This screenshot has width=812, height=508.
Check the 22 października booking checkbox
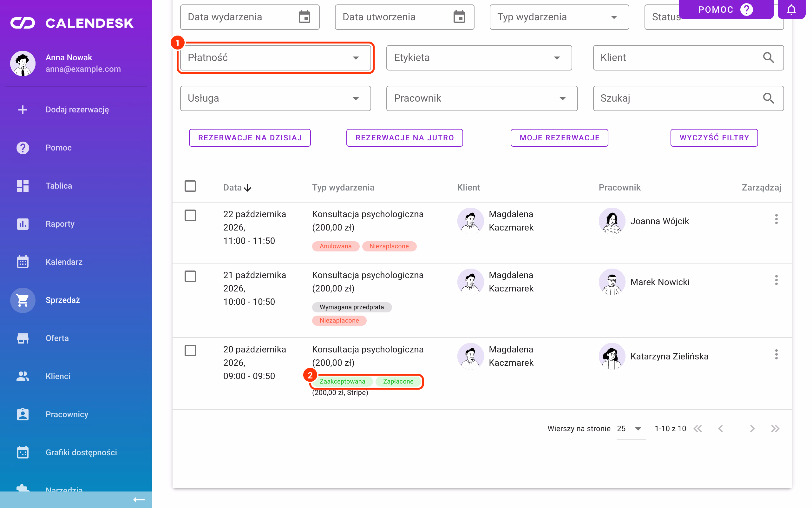[190, 215]
